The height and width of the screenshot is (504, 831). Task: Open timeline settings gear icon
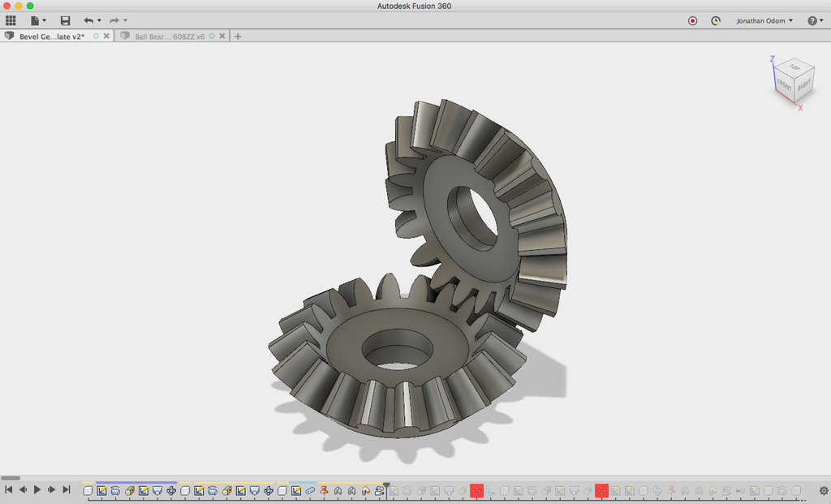coord(824,491)
